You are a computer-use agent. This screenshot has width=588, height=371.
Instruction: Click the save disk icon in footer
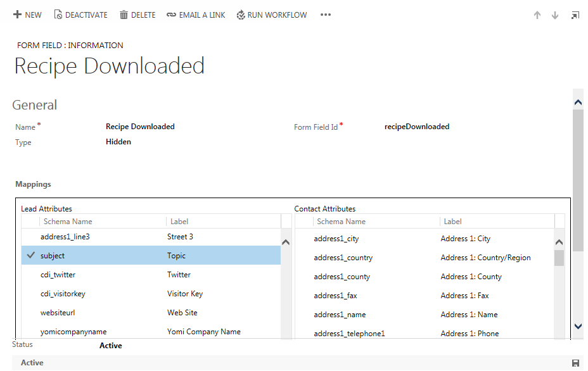pos(575,363)
